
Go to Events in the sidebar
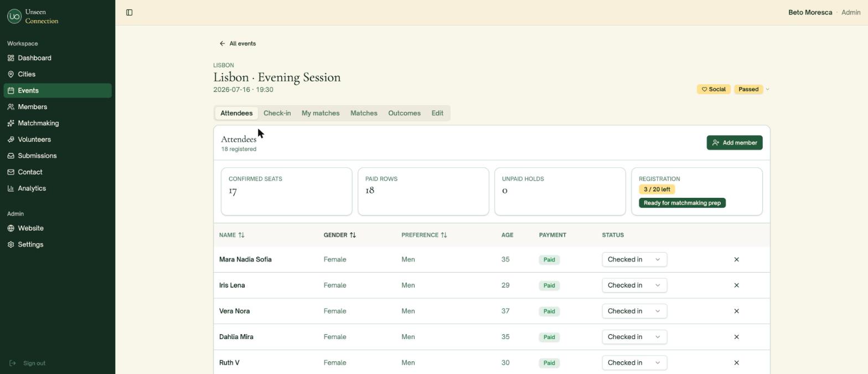click(58, 91)
